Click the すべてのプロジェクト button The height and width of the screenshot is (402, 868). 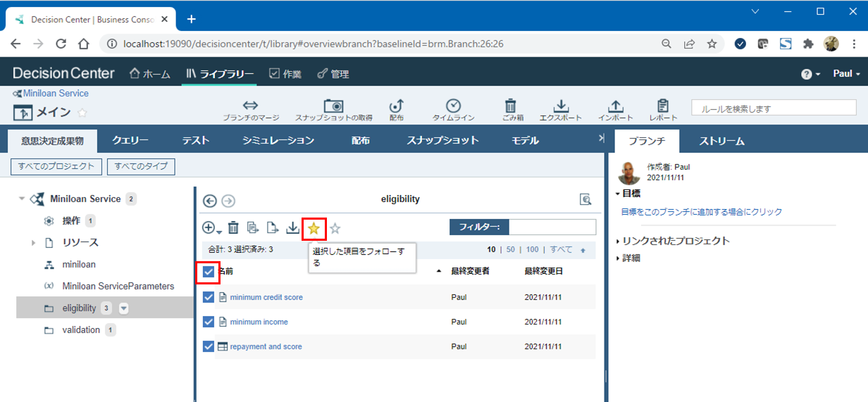point(56,167)
